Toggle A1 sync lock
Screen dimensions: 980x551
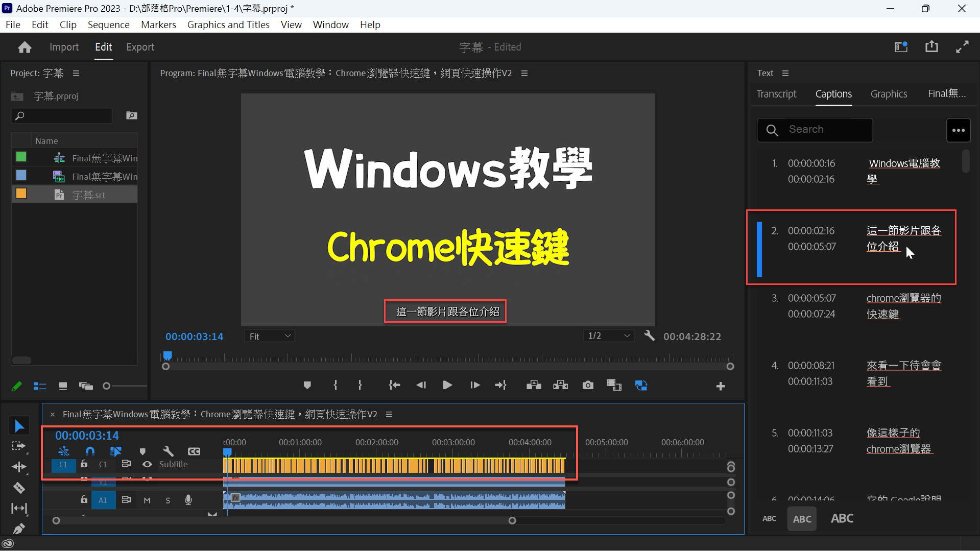(127, 500)
